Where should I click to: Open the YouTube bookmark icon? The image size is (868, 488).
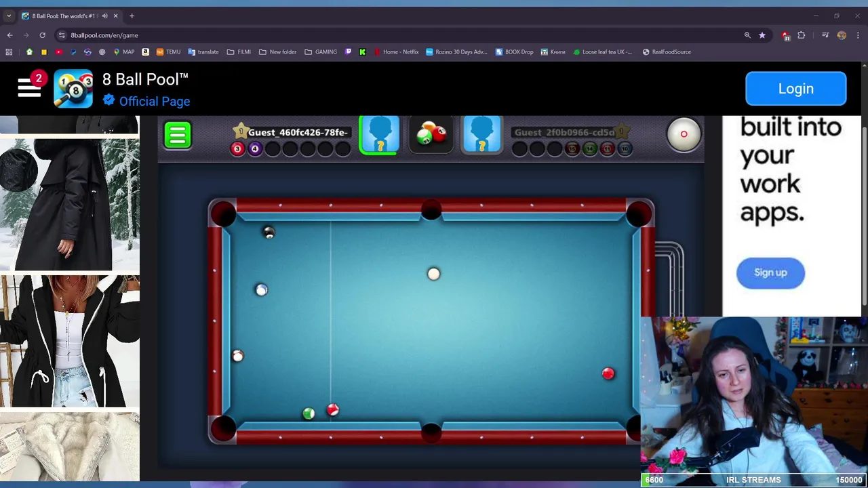(x=58, y=52)
